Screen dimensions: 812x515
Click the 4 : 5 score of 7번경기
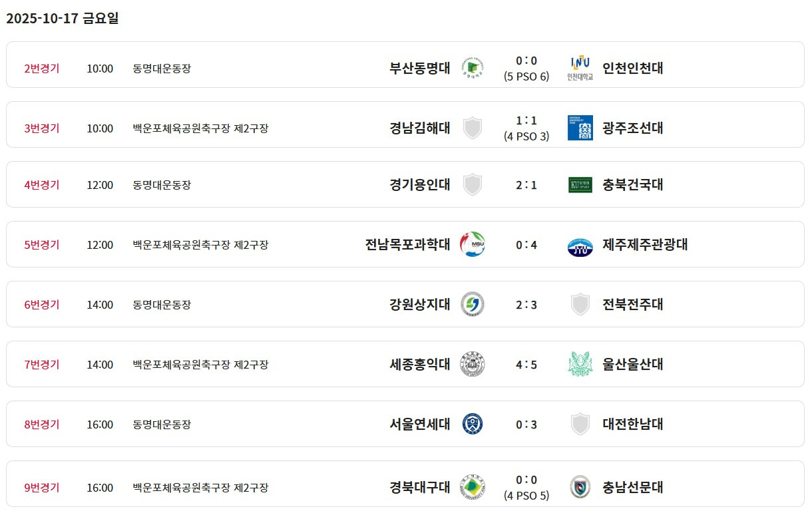click(x=526, y=364)
